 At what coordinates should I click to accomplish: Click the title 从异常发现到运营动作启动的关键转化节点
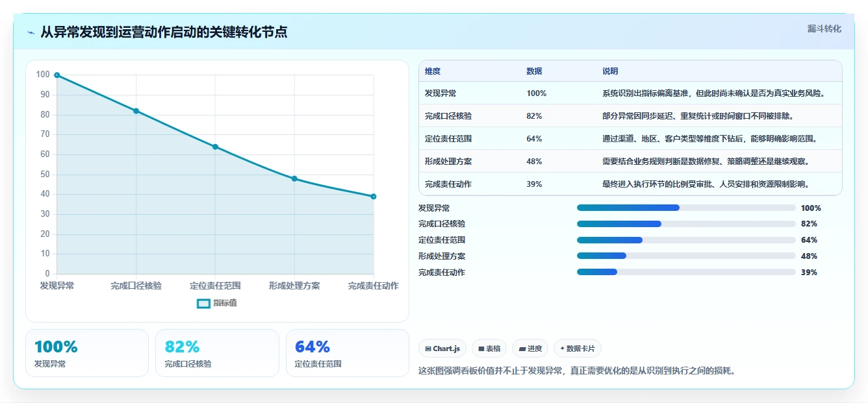164,32
